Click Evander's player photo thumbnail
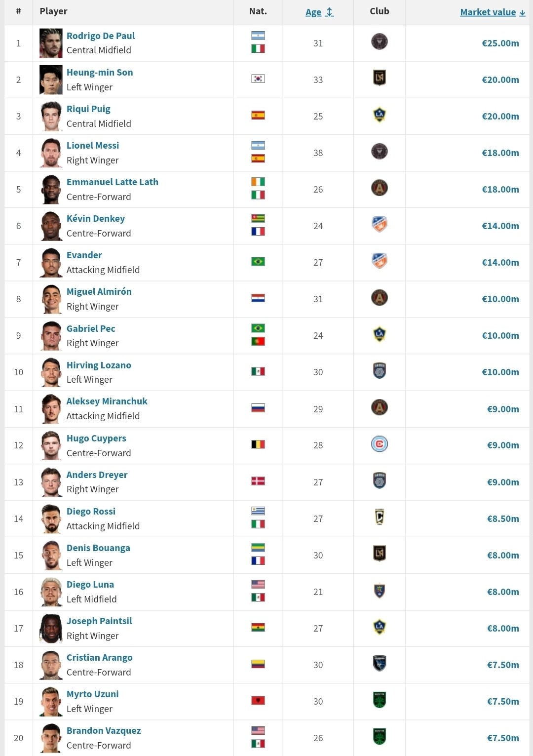Screen dimensions: 533x756 click(x=51, y=263)
